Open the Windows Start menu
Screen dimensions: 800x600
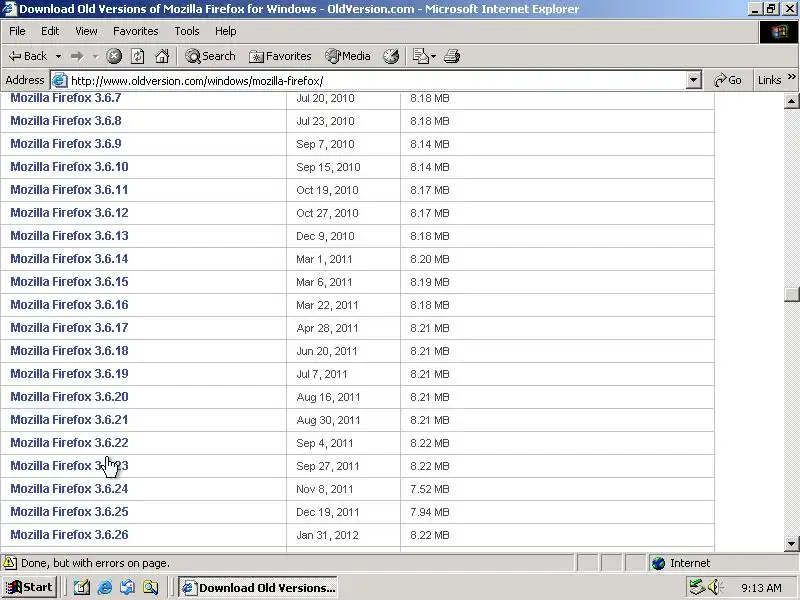(30, 587)
